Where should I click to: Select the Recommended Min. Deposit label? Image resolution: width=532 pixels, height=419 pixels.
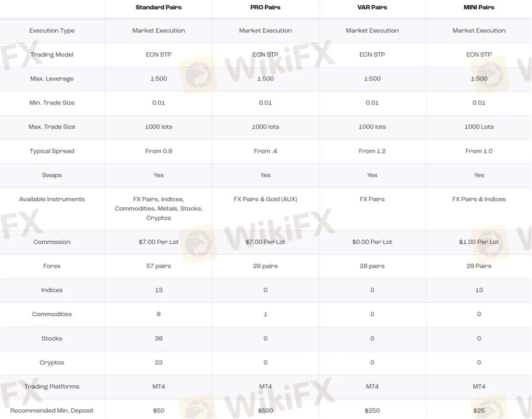click(x=52, y=411)
